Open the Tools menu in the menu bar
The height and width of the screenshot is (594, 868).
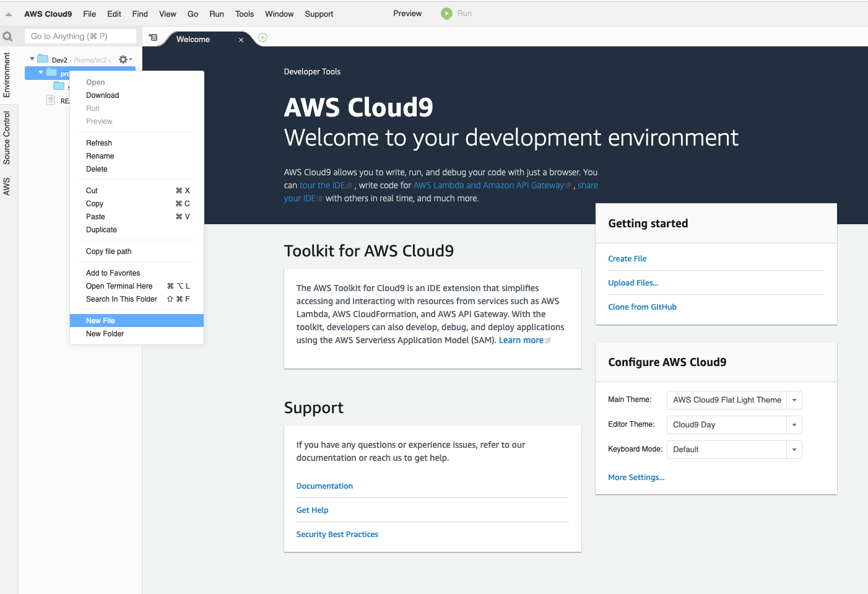click(x=245, y=14)
